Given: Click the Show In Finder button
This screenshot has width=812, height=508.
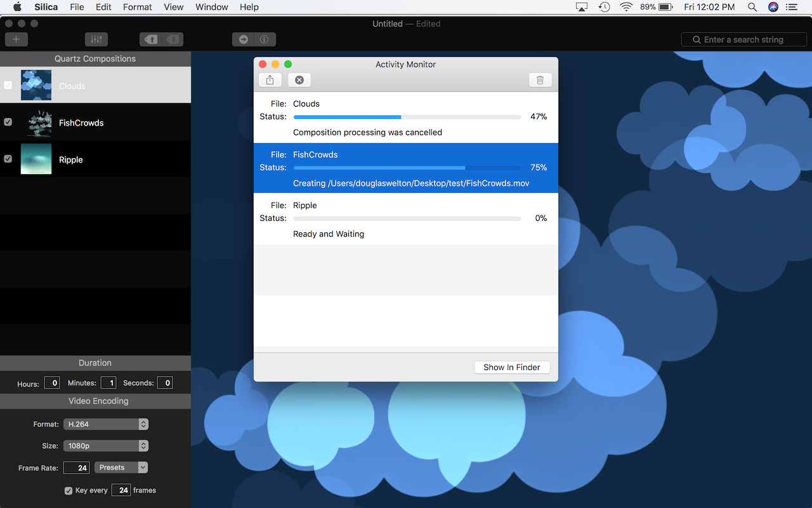Looking at the screenshot, I should [x=512, y=367].
